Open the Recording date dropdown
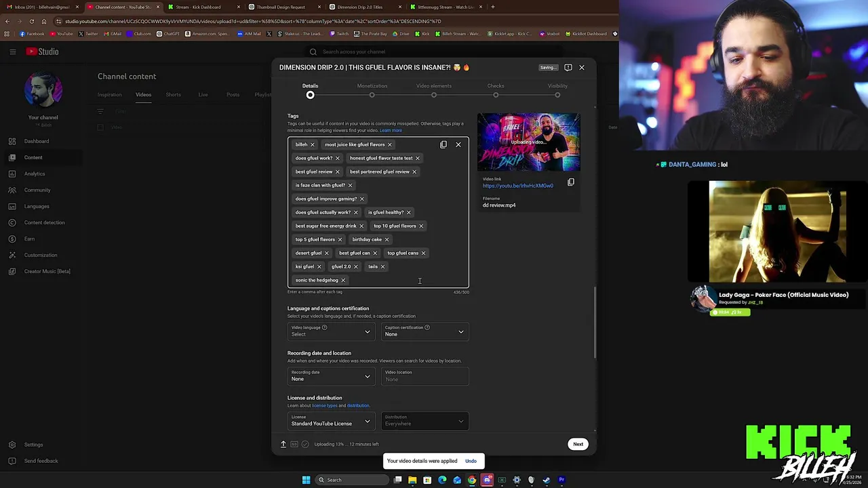868x488 pixels. [330, 375]
